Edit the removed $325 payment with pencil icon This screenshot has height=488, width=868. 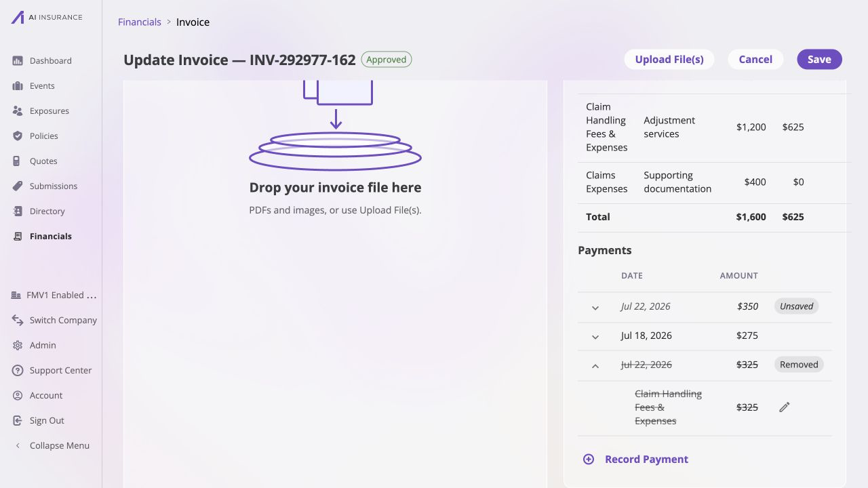click(785, 407)
